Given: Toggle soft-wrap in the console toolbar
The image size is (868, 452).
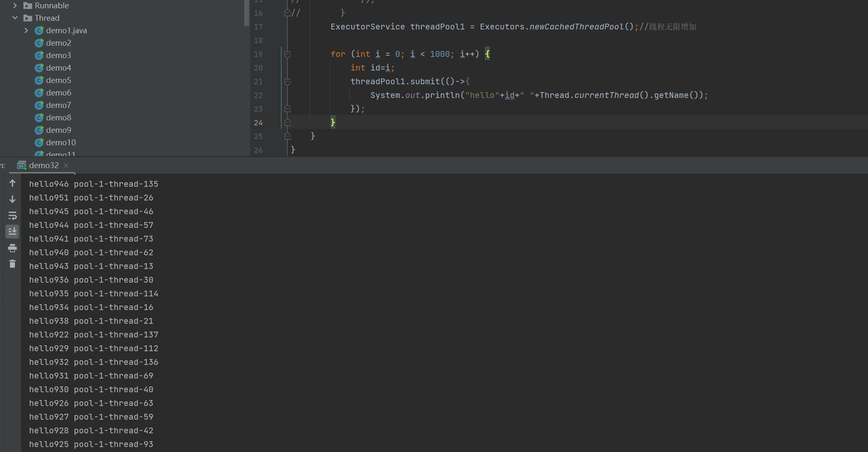Looking at the screenshot, I should (12, 215).
